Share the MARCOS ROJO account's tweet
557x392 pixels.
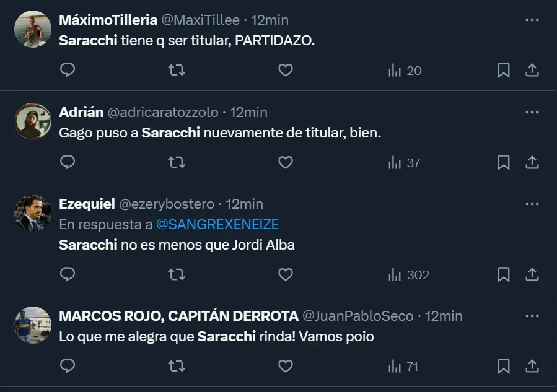(532, 367)
